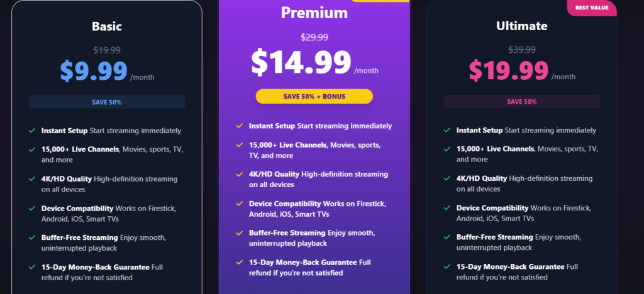
Task: Click the Ultimate plan Device Compatibility checkmark
Action: (447, 208)
